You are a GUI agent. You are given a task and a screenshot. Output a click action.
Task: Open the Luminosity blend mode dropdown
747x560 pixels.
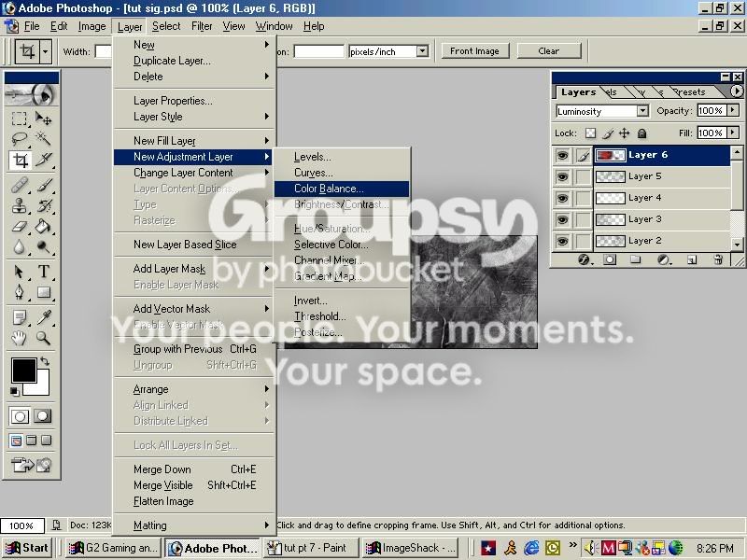[x=642, y=111]
